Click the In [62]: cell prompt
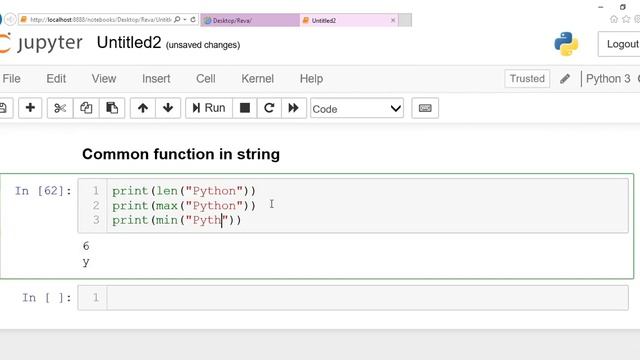Image resolution: width=640 pixels, height=360 pixels. pyautogui.click(x=43, y=191)
